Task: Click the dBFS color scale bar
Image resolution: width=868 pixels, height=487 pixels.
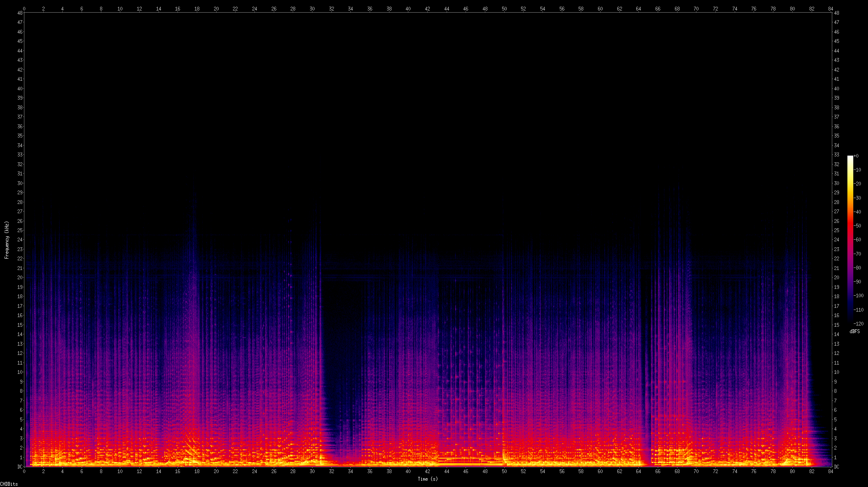Action: coord(850,240)
